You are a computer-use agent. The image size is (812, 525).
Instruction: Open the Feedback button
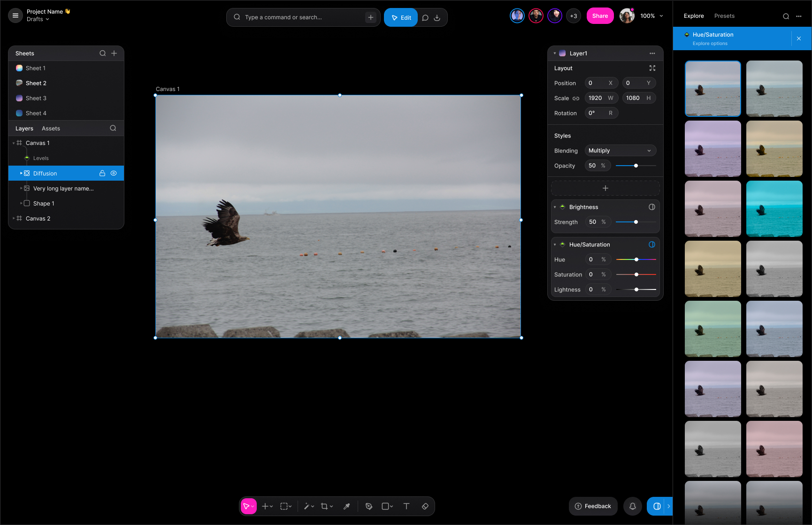[x=593, y=506]
